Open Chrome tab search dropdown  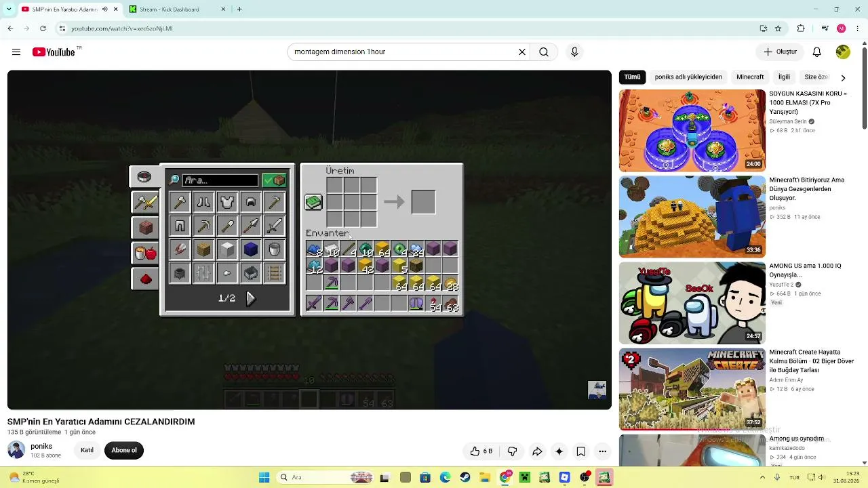coord(8,9)
